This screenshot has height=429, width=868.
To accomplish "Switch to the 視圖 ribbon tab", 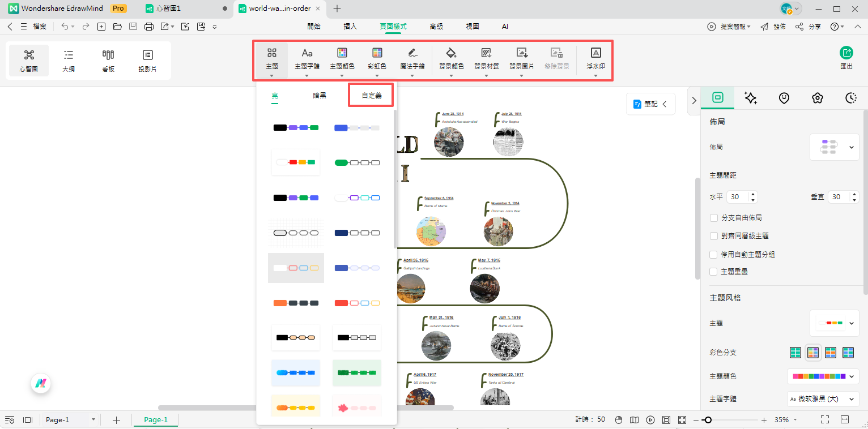I will click(x=473, y=26).
